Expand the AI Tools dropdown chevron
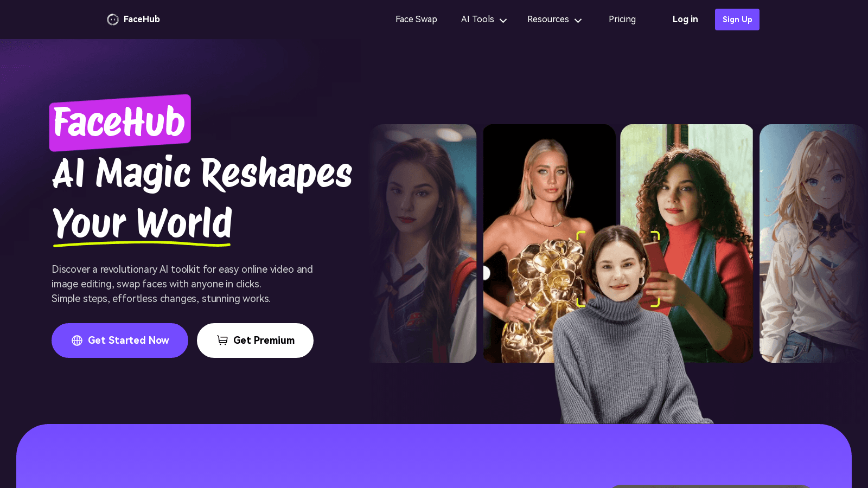868x488 pixels. (x=503, y=21)
